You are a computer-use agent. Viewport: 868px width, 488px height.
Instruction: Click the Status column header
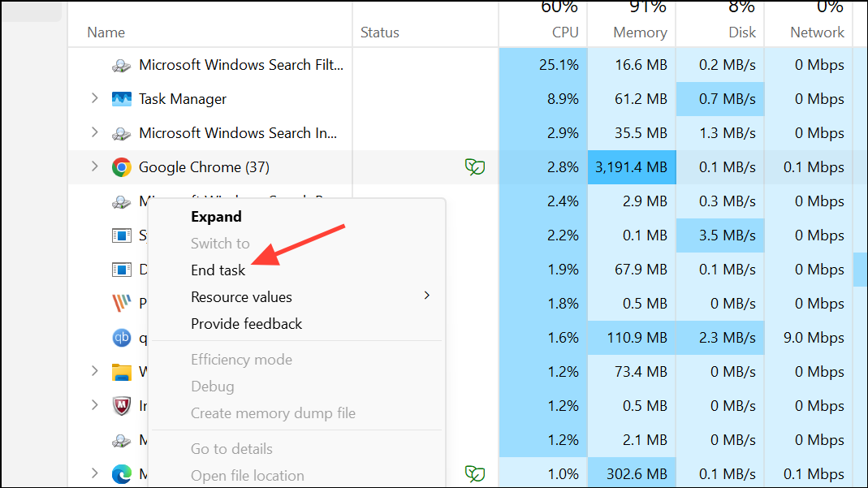pos(380,32)
